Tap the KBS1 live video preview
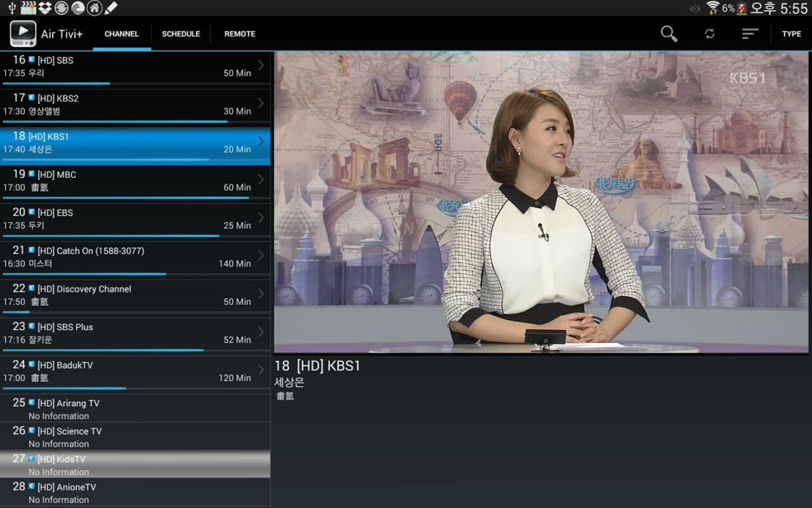 (x=541, y=203)
